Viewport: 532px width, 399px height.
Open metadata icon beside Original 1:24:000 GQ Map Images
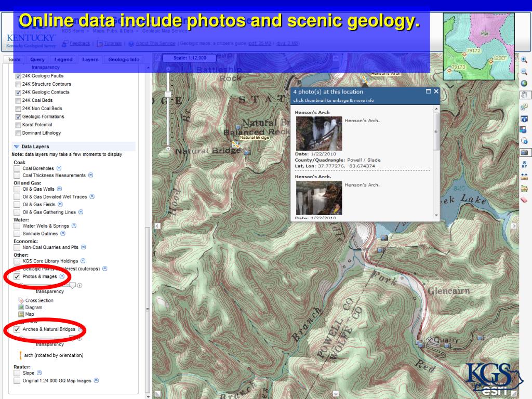tap(96, 381)
